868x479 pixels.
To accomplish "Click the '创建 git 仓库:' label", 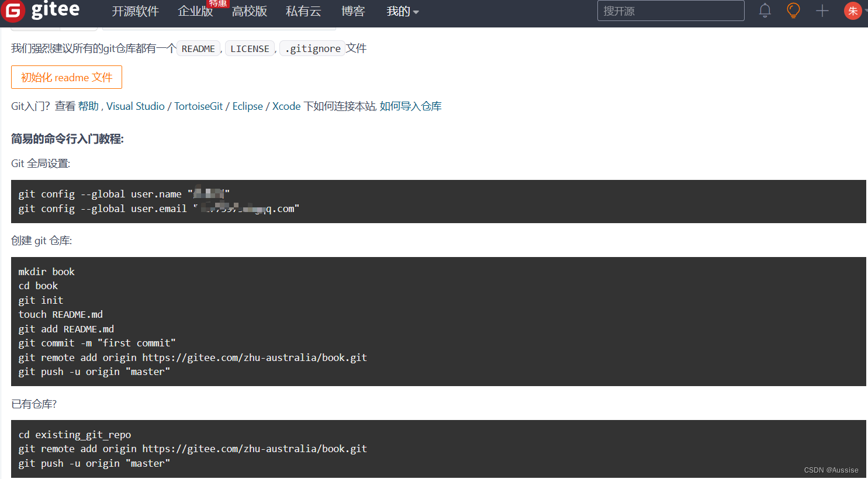I will (x=42, y=241).
